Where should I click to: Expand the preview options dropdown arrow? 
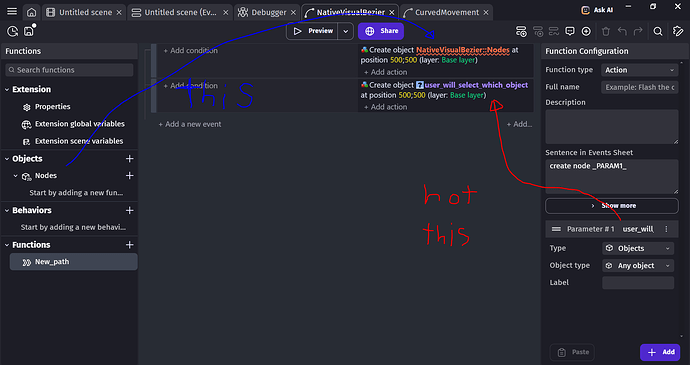coord(345,31)
